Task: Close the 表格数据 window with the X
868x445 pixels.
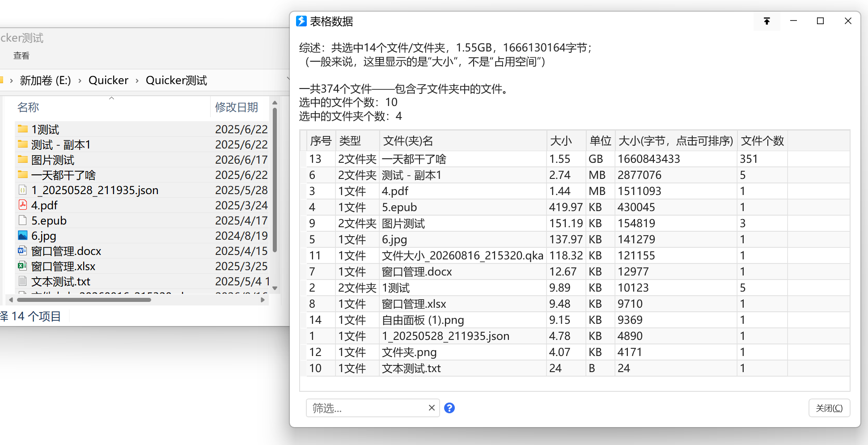Action: (848, 21)
